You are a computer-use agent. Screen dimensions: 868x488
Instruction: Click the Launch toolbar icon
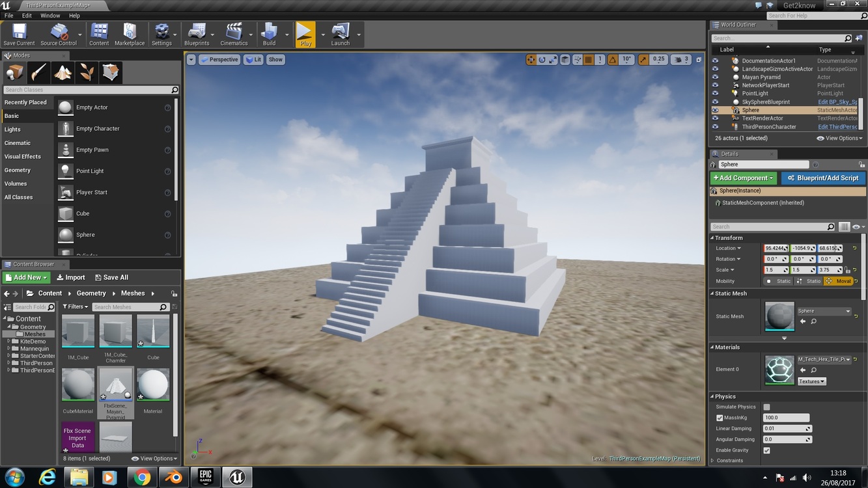(341, 34)
